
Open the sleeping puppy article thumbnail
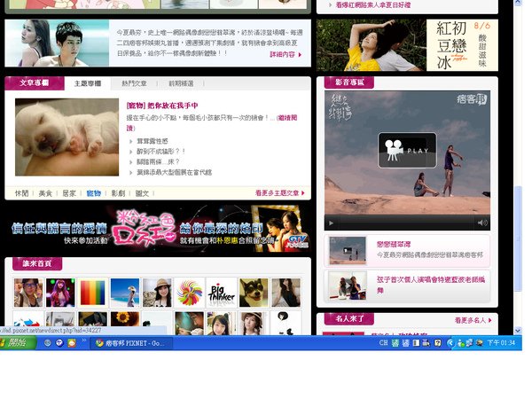[66, 137]
